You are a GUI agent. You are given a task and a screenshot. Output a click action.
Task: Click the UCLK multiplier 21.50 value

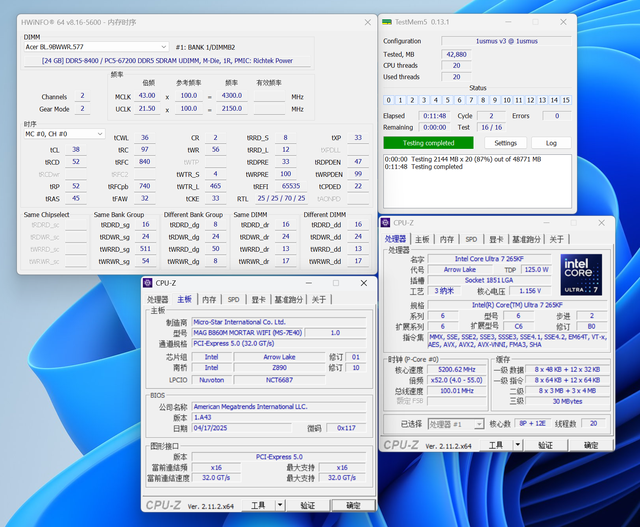point(147,109)
